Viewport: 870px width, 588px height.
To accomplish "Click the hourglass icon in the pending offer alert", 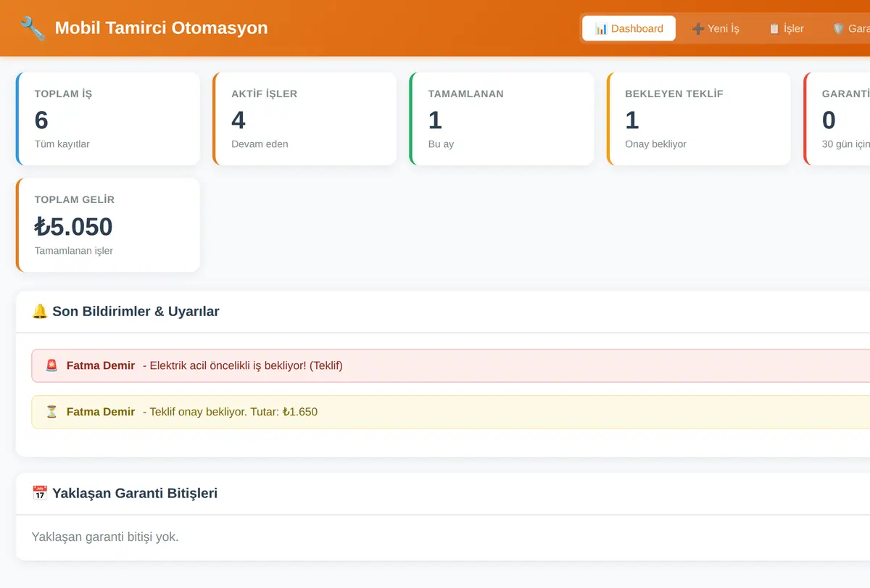I will (51, 412).
